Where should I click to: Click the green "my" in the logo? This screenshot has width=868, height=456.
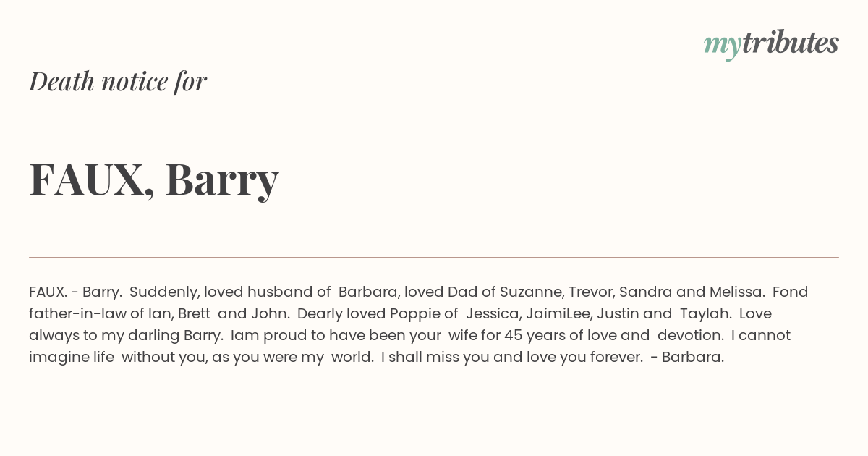tap(723, 46)
